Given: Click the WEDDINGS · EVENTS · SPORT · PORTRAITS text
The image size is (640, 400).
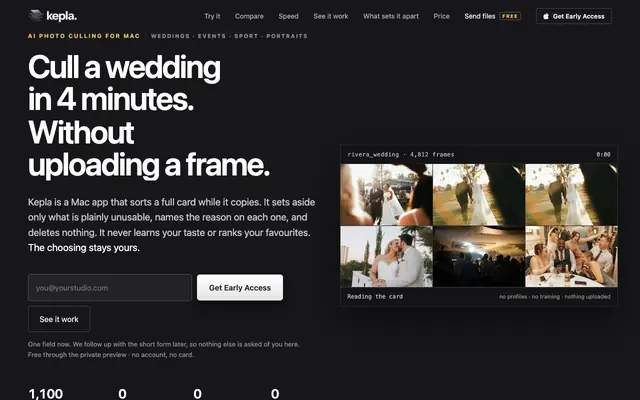Looking at the screenshot, I should click(x=229, y=36).
